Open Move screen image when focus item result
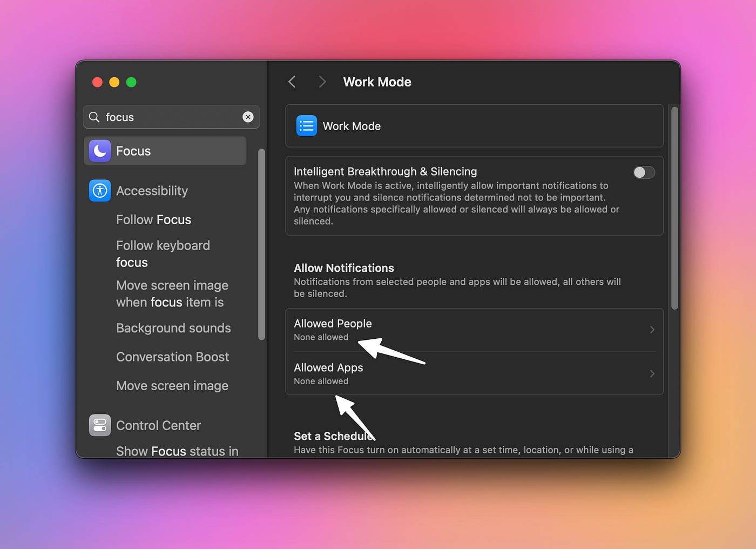Image resolution: width=756 pixels, height=549 pixels. [x=172, y=293]
